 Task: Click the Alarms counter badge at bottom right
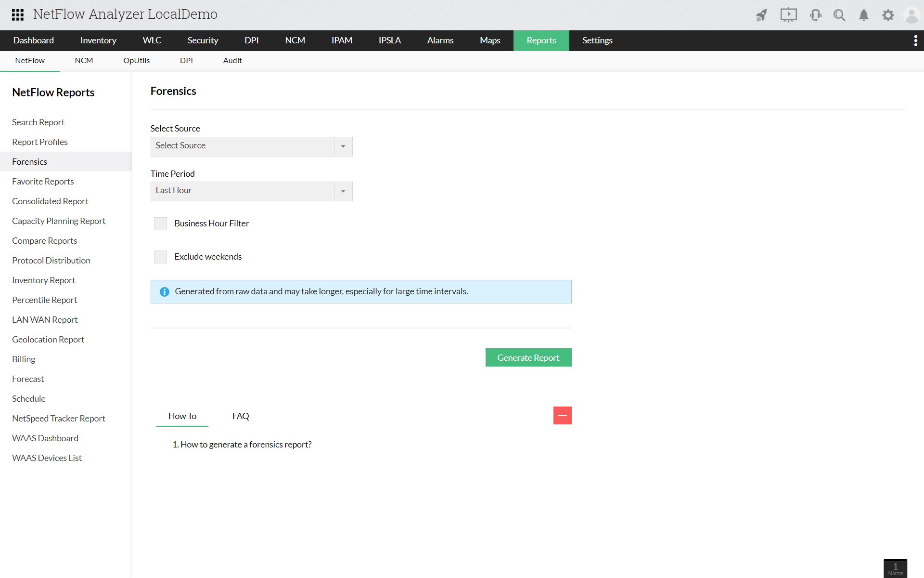895,568
